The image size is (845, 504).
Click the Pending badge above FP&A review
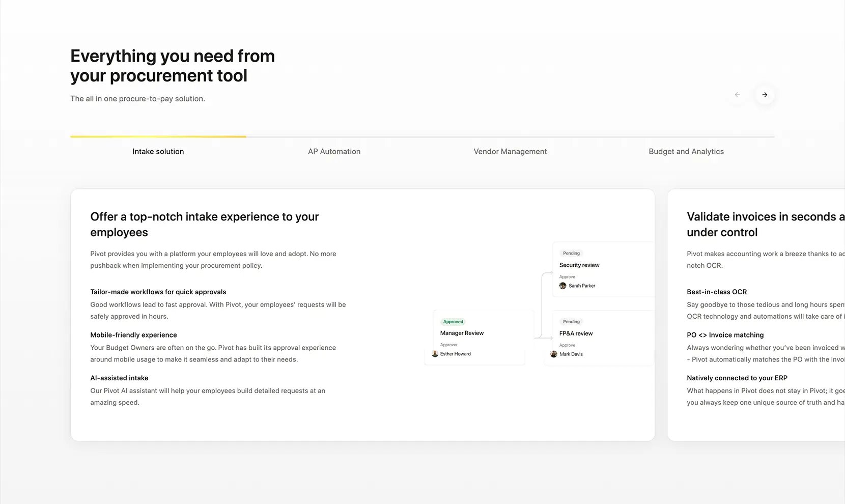pos(571,322)
